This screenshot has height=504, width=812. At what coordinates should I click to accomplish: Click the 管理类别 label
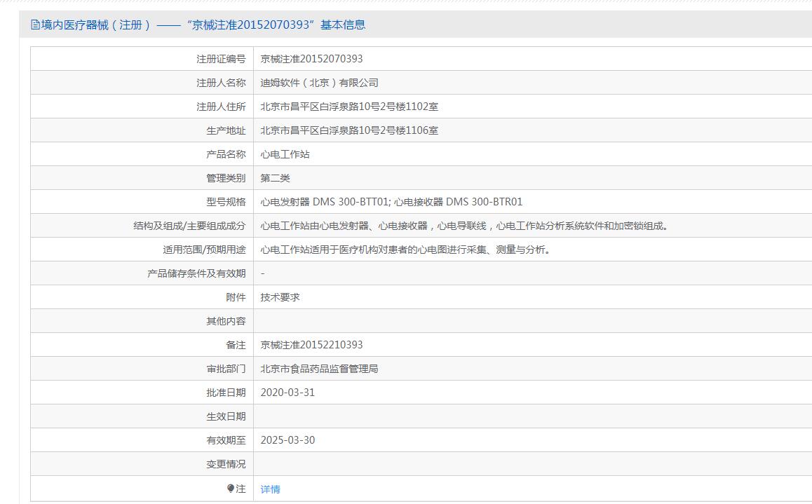[x=226, y=178]
